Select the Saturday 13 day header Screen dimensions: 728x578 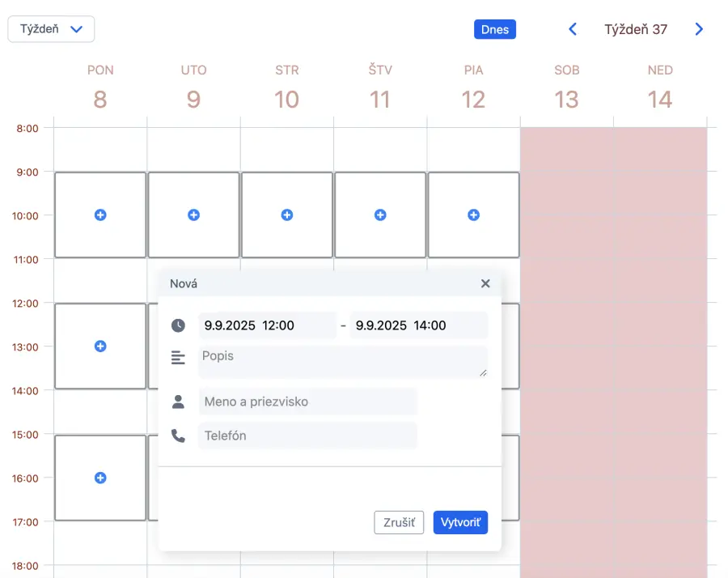click(566, 89)
